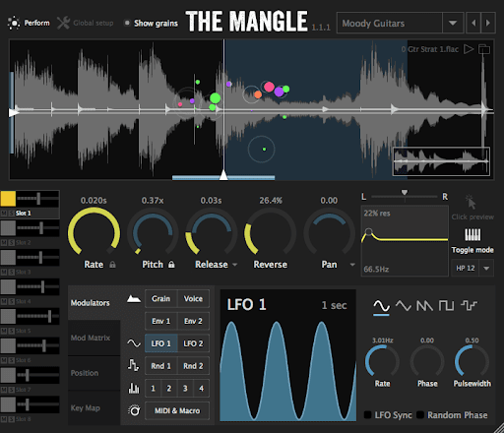Select the LFO 2 modulator button
Image resolution: width=504 pixels, height=433 pixels.
coord(193,343)
